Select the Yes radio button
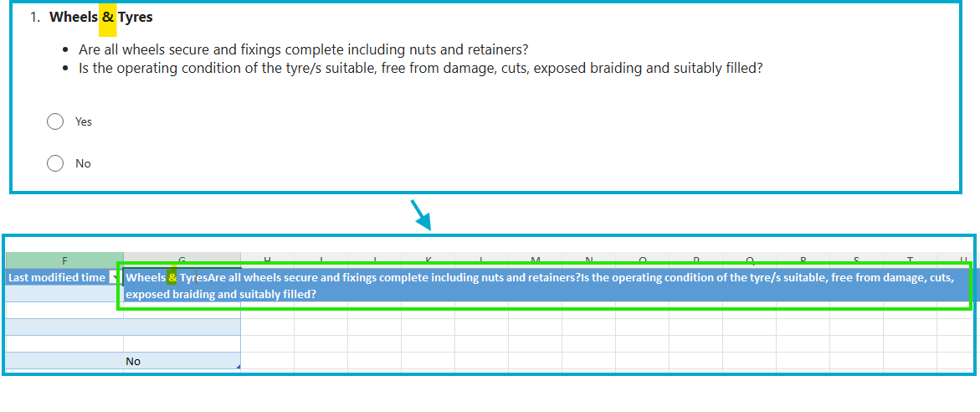The image size is (980, 412). 55,121
